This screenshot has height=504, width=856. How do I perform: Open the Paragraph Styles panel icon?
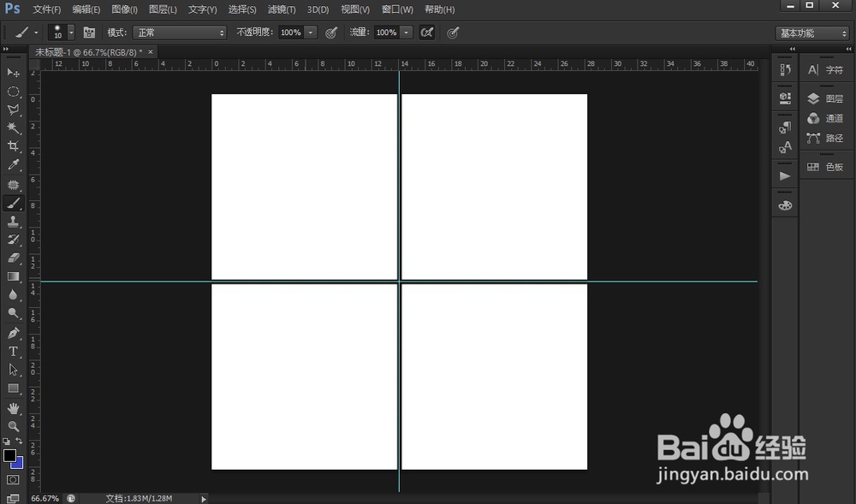[785, 127]
